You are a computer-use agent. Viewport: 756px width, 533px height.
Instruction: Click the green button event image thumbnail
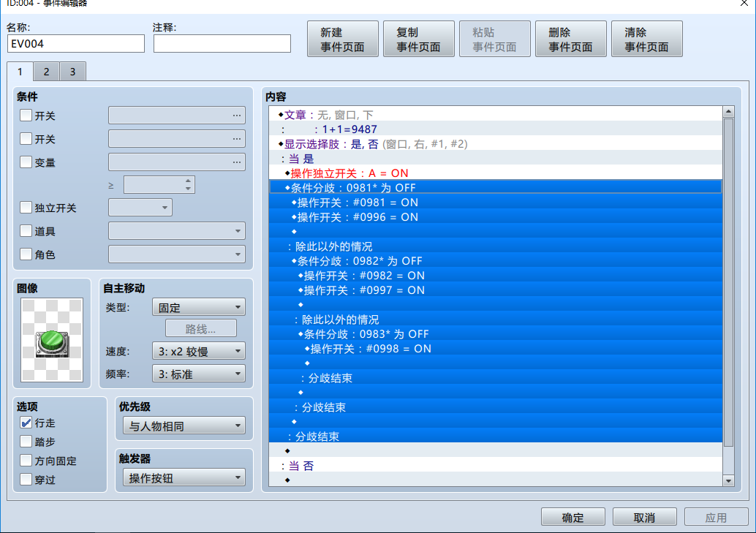52,339
